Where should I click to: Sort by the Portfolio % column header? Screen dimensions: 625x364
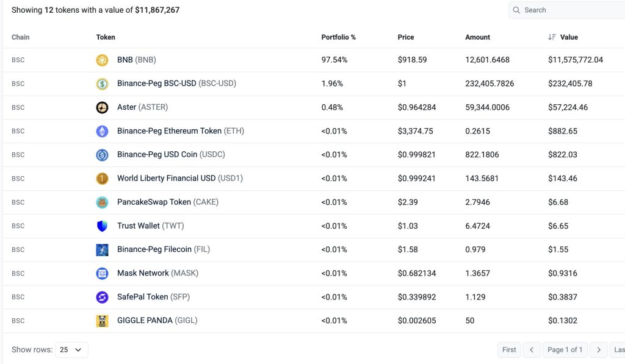click(338, 37)
